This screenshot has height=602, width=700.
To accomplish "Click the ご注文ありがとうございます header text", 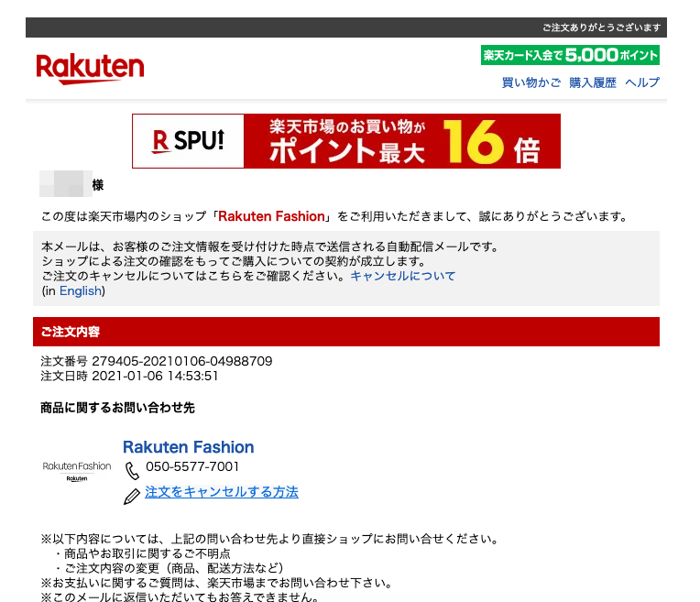I will tap(601, 27).
